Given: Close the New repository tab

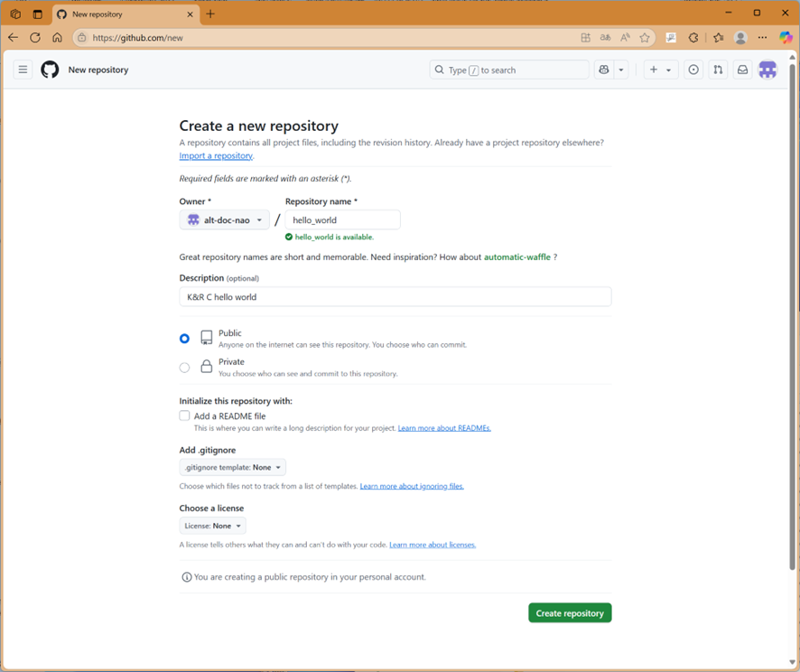Looking at the screenshot, I should tap(190, 14).
